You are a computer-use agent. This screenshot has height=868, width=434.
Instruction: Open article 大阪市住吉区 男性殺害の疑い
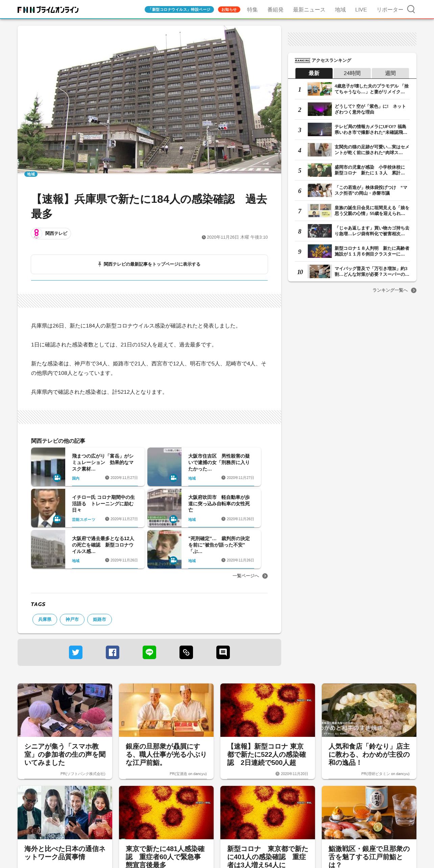[204, 467]
